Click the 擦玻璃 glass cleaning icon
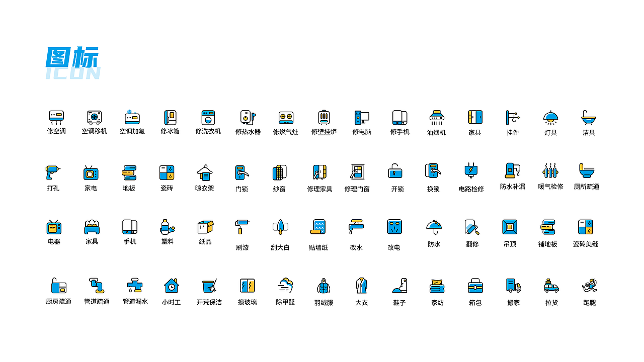The width and height of the screenshot is (644, 362). (x=247, y=286)
